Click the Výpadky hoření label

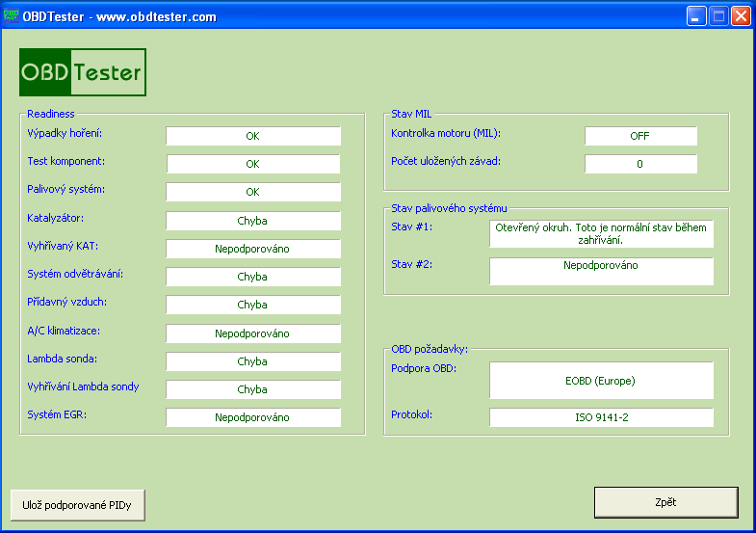(65, 134)
